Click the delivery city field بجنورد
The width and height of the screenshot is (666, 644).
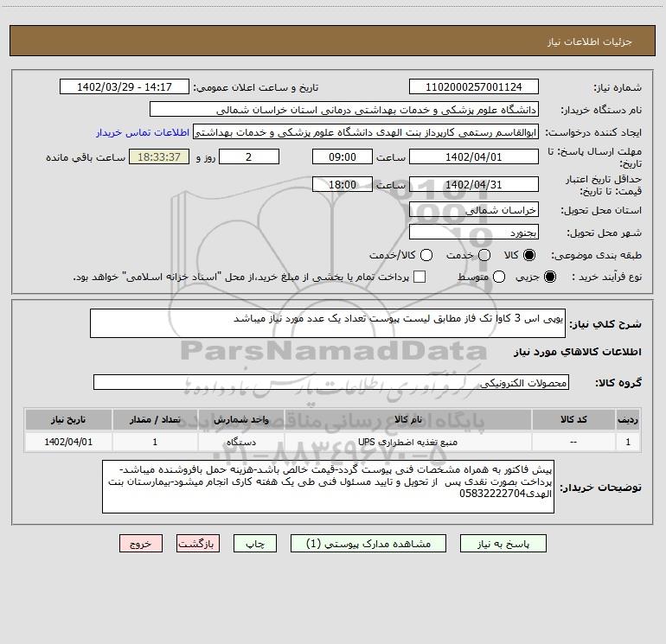[x=474, y=232]
